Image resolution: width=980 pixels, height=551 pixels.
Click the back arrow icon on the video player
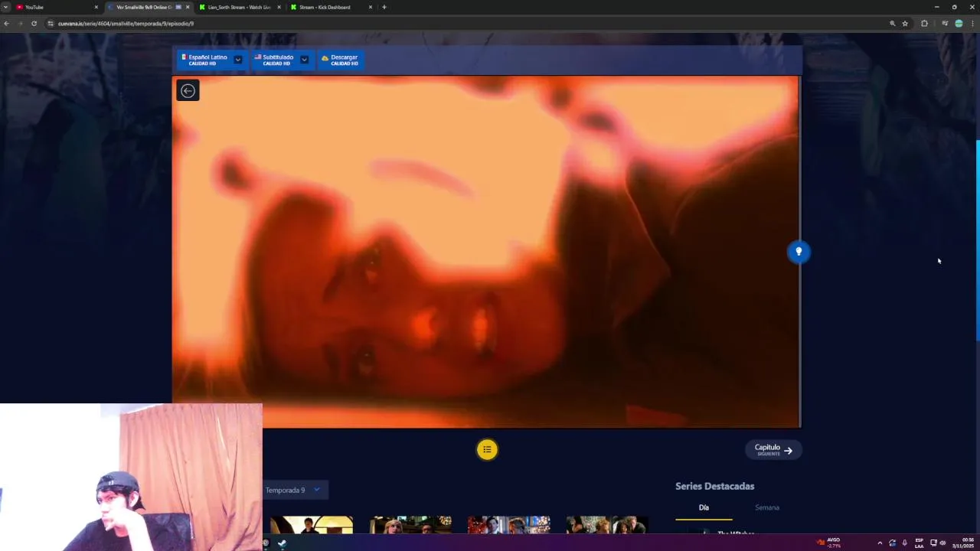pyautogui.click(x=188, y=90)
